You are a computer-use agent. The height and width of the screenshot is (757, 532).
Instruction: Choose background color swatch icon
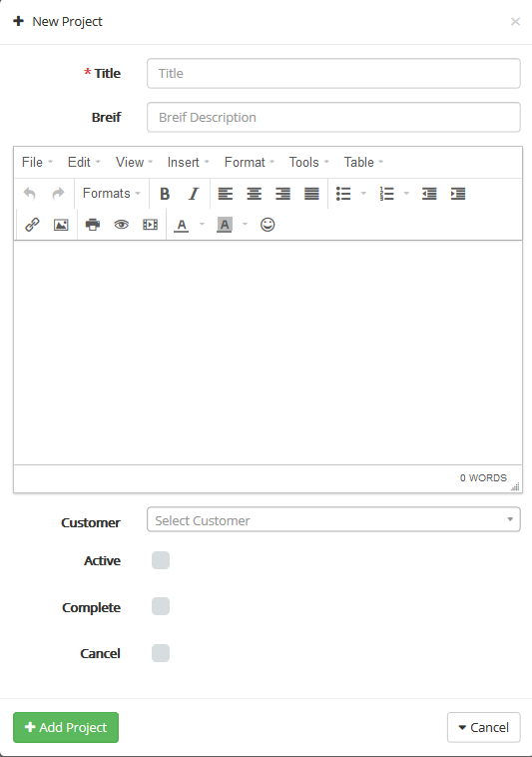(225, 225)
